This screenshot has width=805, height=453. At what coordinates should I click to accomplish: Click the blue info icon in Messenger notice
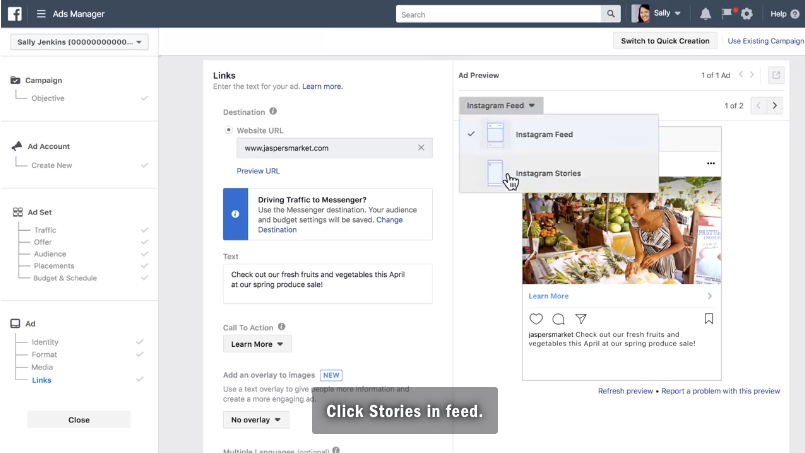click(235, 214)
